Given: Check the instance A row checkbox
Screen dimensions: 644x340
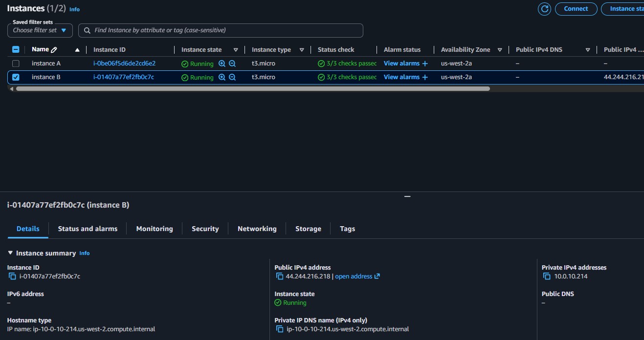Looking at the screenshot, I should (x=15, y=63).
